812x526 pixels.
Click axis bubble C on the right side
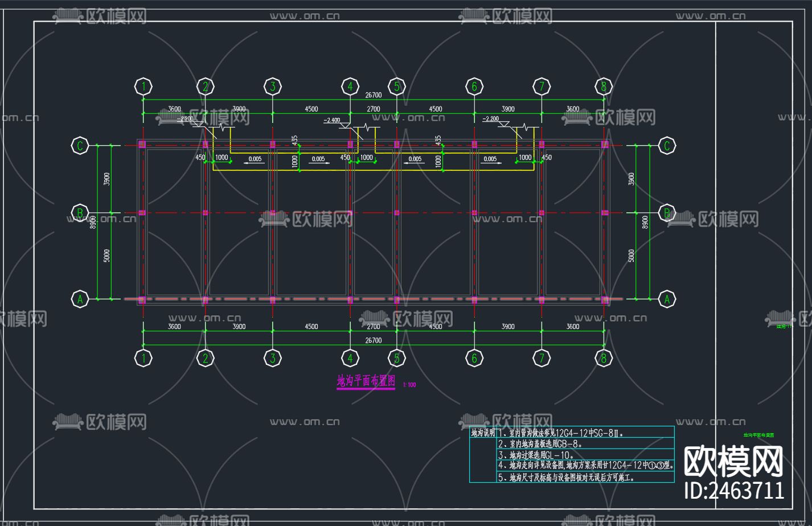coord(667,146)
